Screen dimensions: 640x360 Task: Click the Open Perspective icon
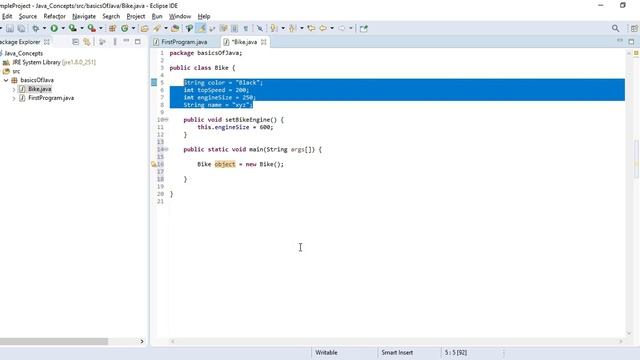click(634, 28)
